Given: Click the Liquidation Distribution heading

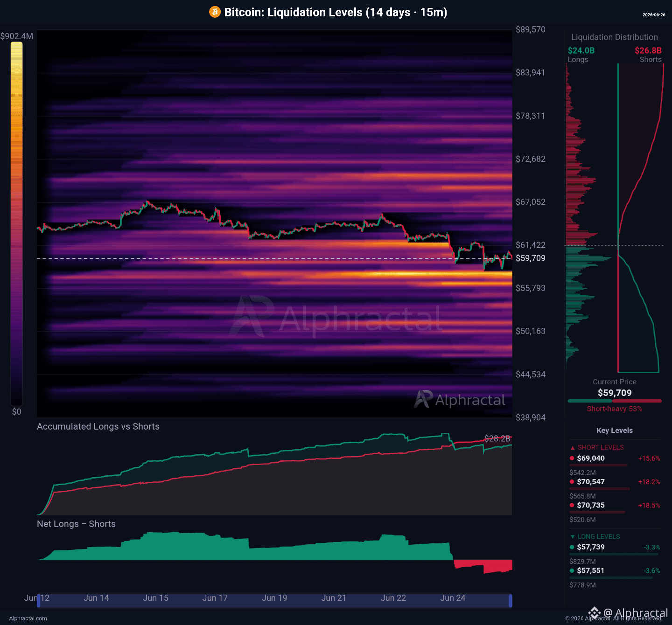Looking at the screenshot, I should tap(615, 37).
